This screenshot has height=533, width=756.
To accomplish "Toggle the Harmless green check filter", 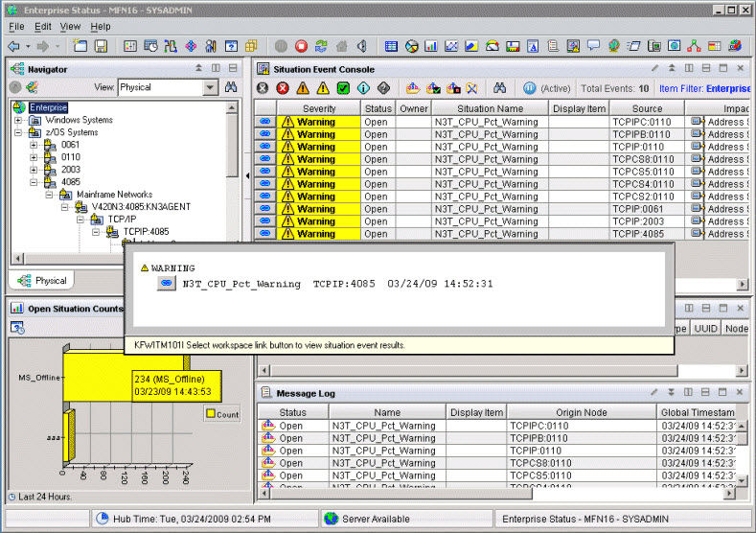I will click(343, 88).
